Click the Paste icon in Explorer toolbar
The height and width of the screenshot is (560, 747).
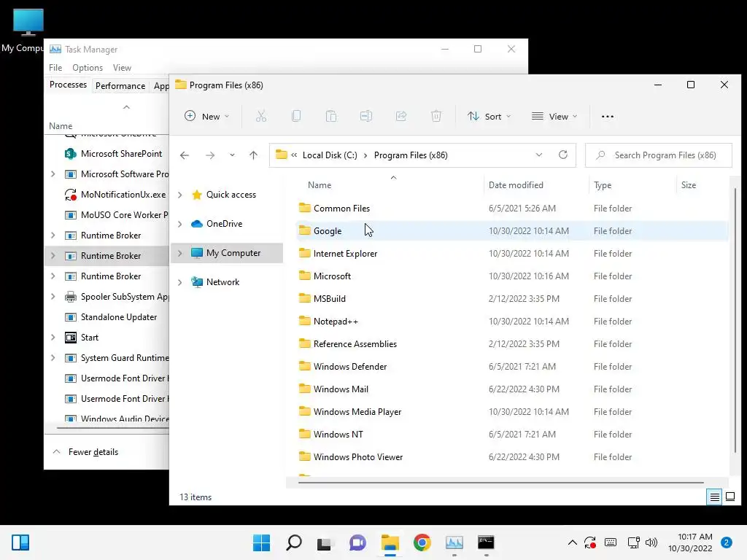(x=331, y=116)
